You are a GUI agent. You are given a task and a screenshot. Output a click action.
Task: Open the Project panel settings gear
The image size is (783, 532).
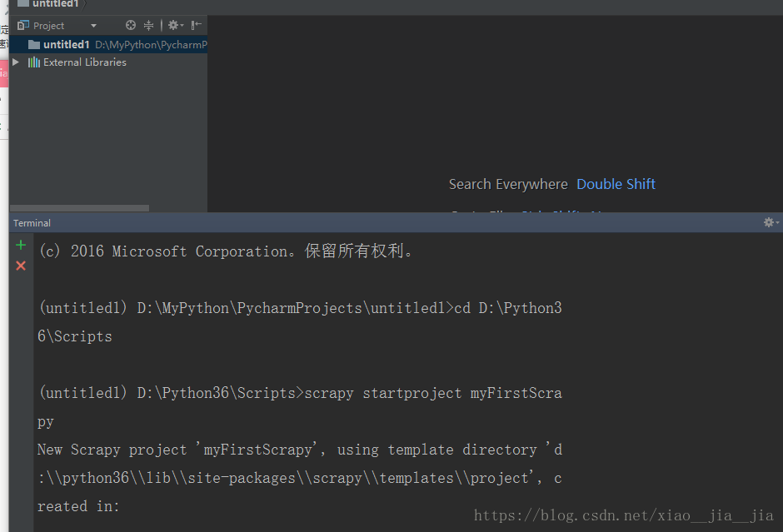[175, 25]
